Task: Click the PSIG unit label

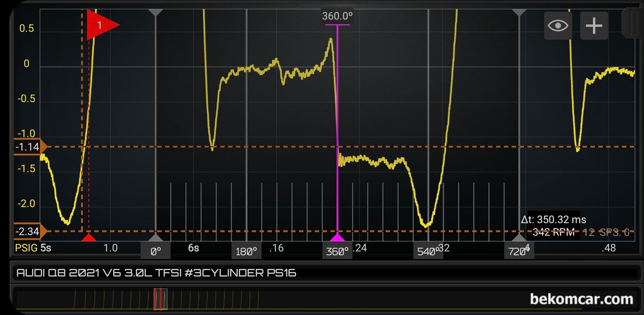Action: pyautogui.click(x=27, y=248)
